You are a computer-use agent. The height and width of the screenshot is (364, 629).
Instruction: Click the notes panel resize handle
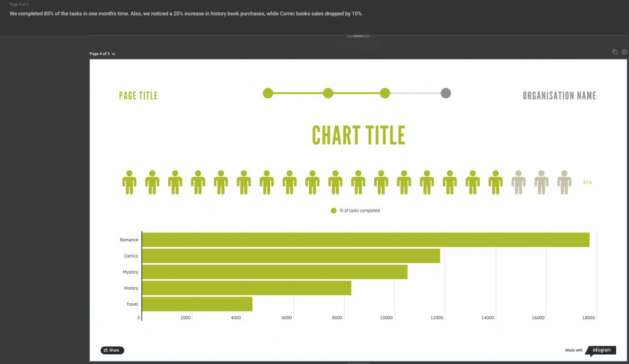coord(358,36)
